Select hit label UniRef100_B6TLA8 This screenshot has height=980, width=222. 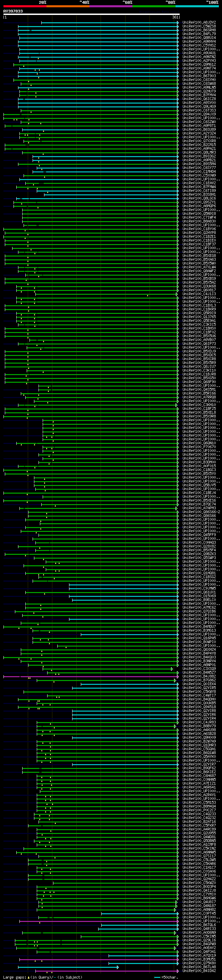pyautogui.click(x=199, y=967)
